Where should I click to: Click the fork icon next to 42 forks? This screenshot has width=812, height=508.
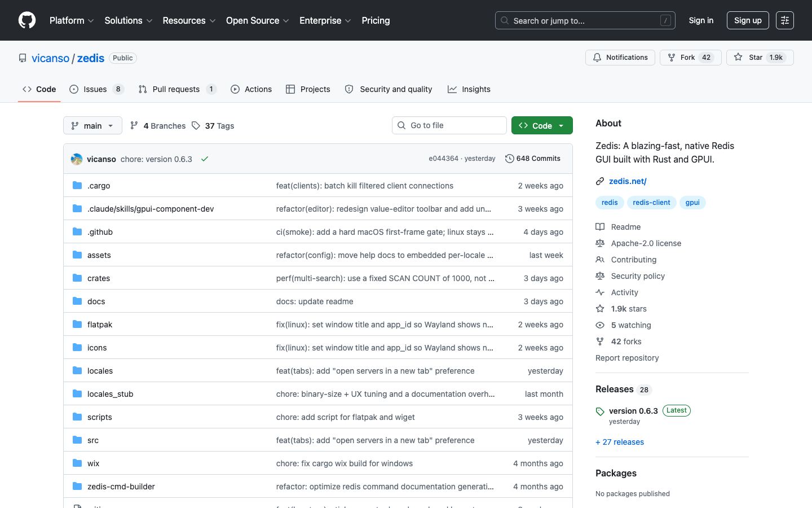coord(600,341)
